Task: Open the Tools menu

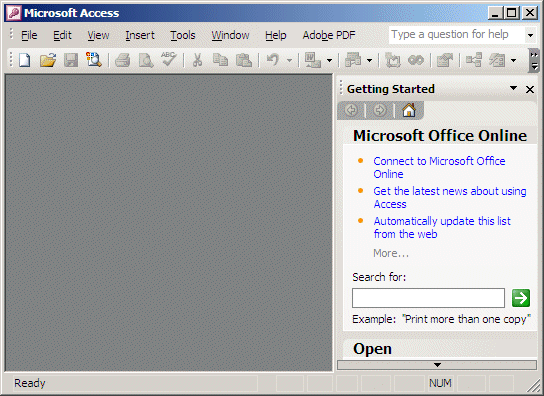Action: pos(182,35)
